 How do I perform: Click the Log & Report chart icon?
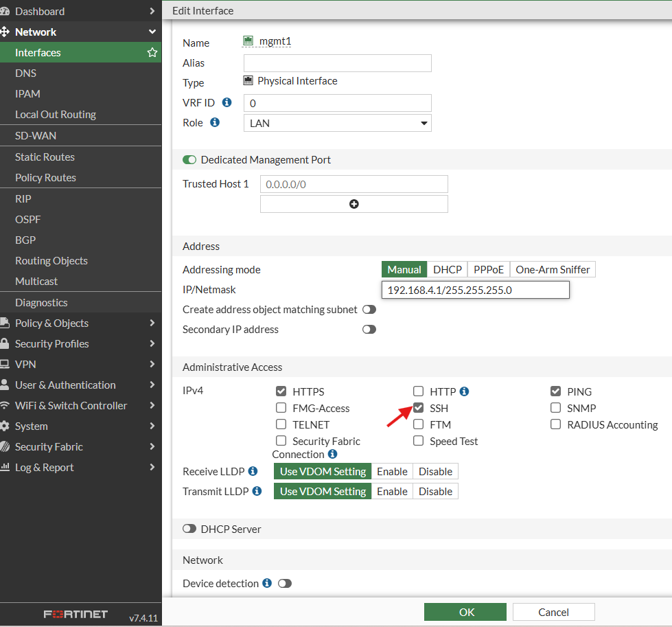coord(5,466)
